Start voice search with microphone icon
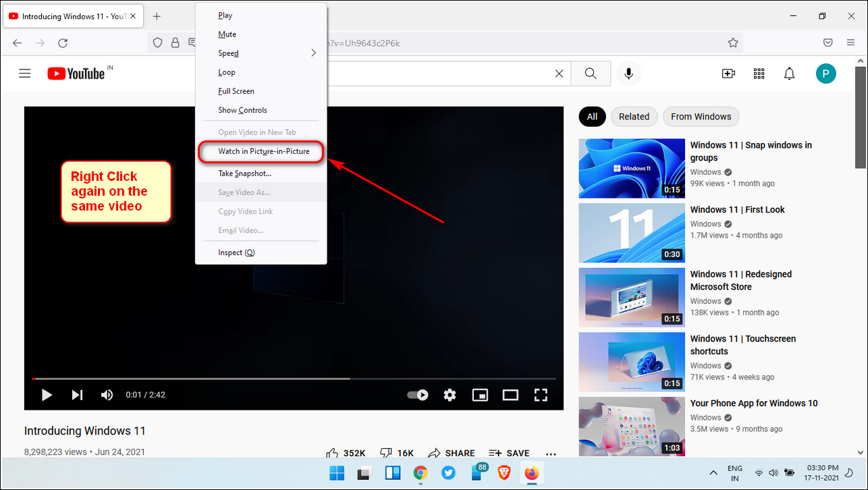 coord(628,74)
